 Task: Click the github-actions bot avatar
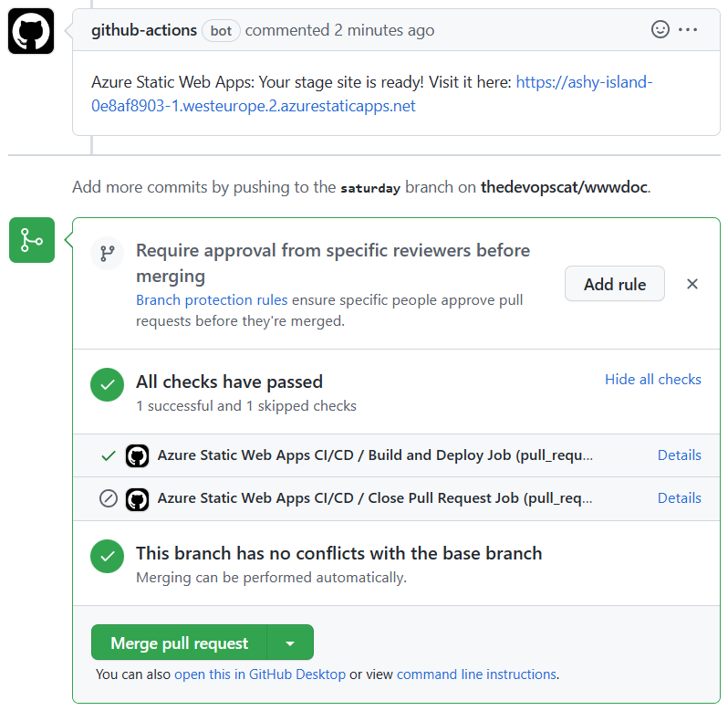tap(31, 31)
